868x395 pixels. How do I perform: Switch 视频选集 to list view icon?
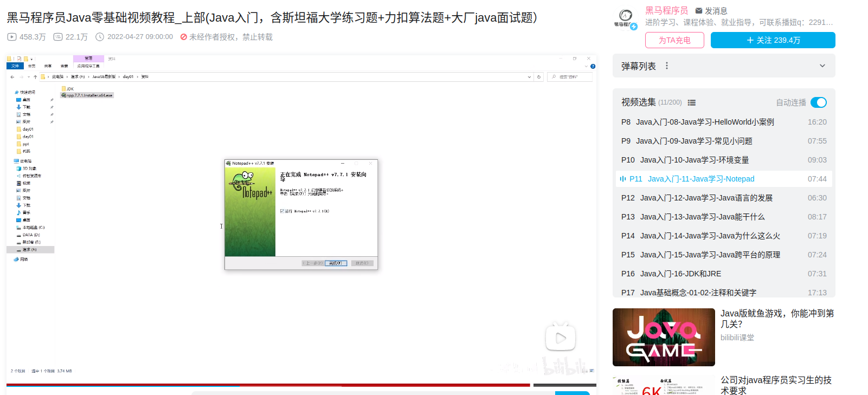tap(692, 102)
